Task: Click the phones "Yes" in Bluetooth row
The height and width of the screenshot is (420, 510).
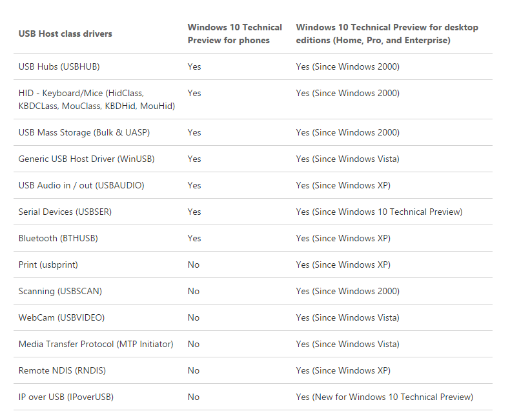Action: coord(194,238)
